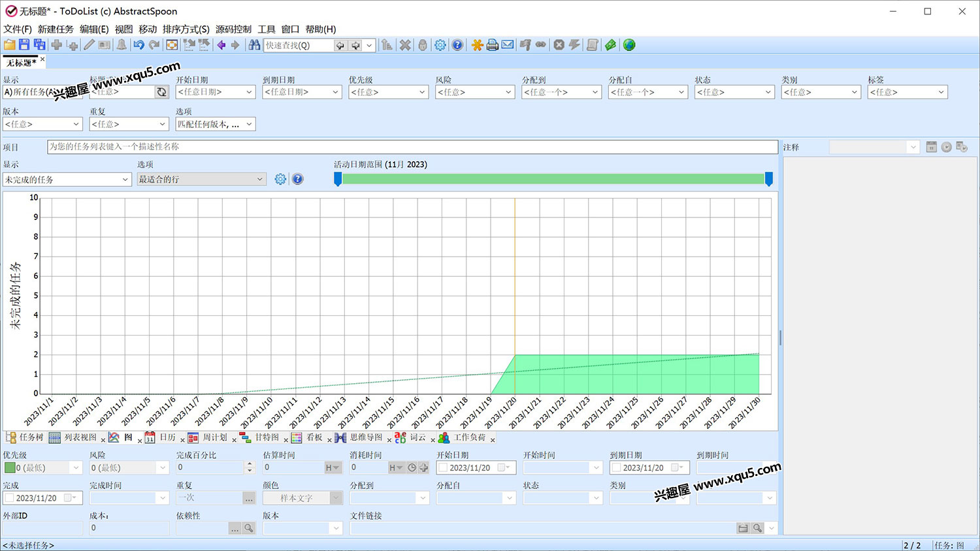Click the edit task pencil icon

click(89, 45)
